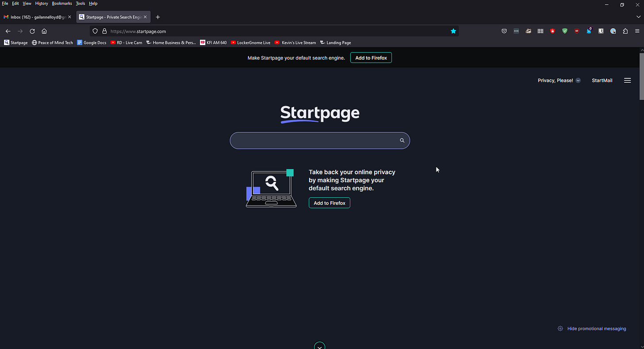
Task: Open the LockerGnome Live bookmark
Action: tap(251, 43)
